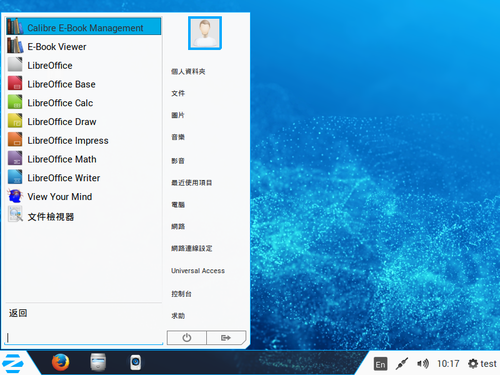Click the 10:17 clock

448,364
